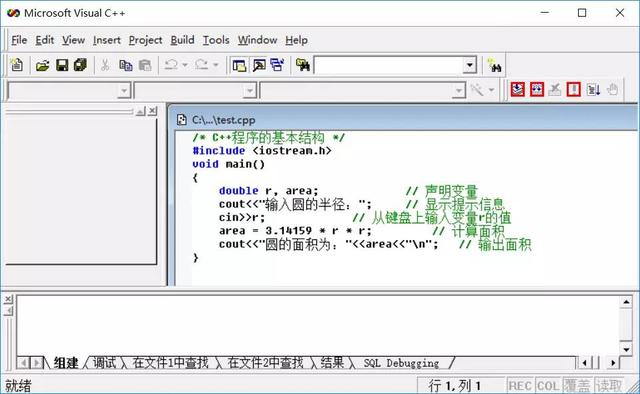The height and width of the screenshot is (394, 640).
Task: Expand the first WizardBar class dropdown
Action: click(x=123, y=90)
